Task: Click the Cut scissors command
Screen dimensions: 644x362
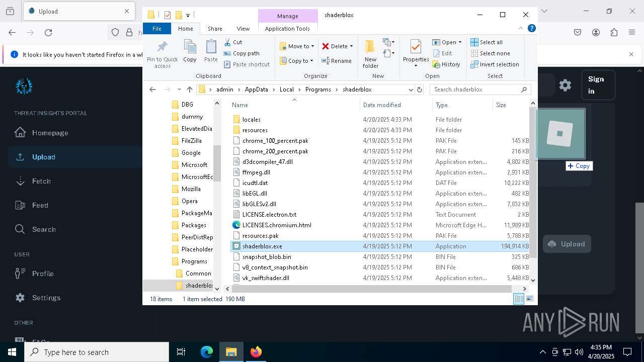Action: [x=233, y=42]
